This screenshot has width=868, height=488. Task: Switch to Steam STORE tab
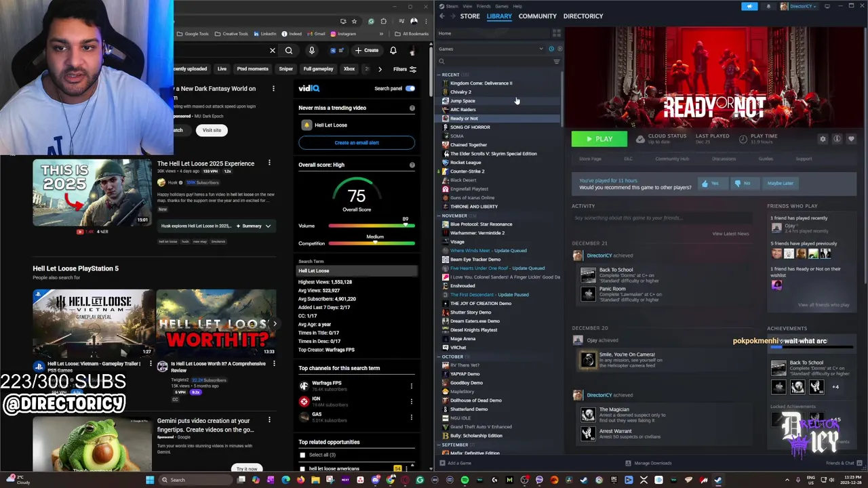(470, 16)
